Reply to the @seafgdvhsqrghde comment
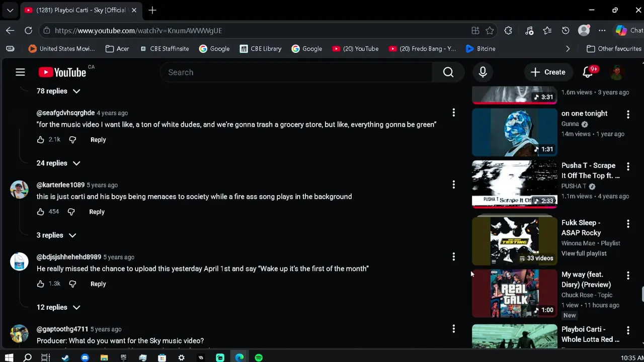Viewport: 644px width, 362px height. 98,140
